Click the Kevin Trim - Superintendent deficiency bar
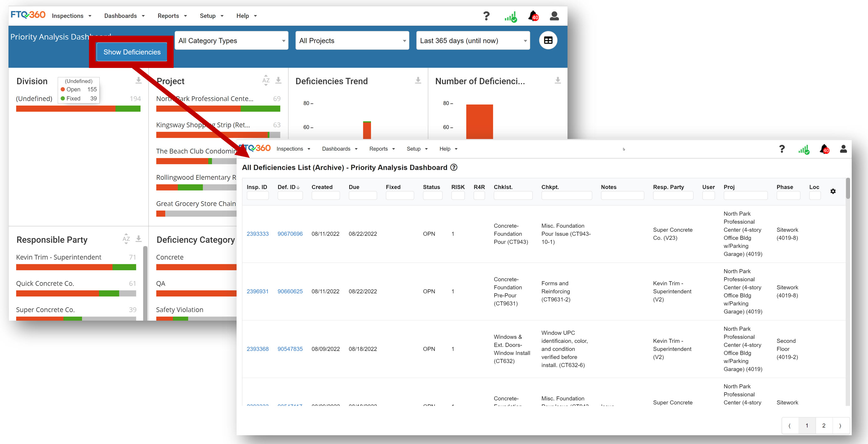Viewport: 868px width, 444px height. pyautogui.click(x=76, y=267)
